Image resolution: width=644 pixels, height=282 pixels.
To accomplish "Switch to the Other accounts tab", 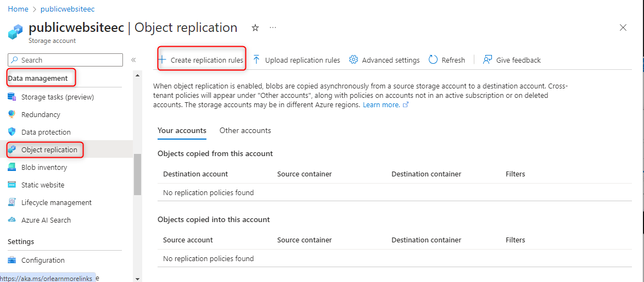I will point(245,130).
